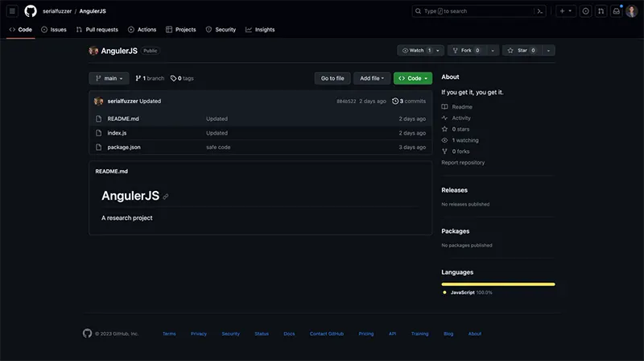Open the Packages heading link
Viewport: 644px width, 361px height.
click(455, 231)
